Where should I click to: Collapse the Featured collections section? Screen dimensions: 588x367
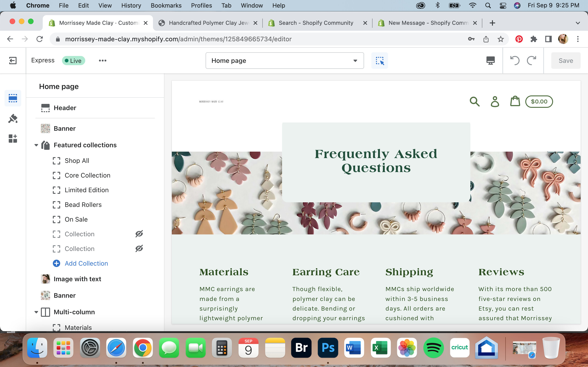point(36,145)
